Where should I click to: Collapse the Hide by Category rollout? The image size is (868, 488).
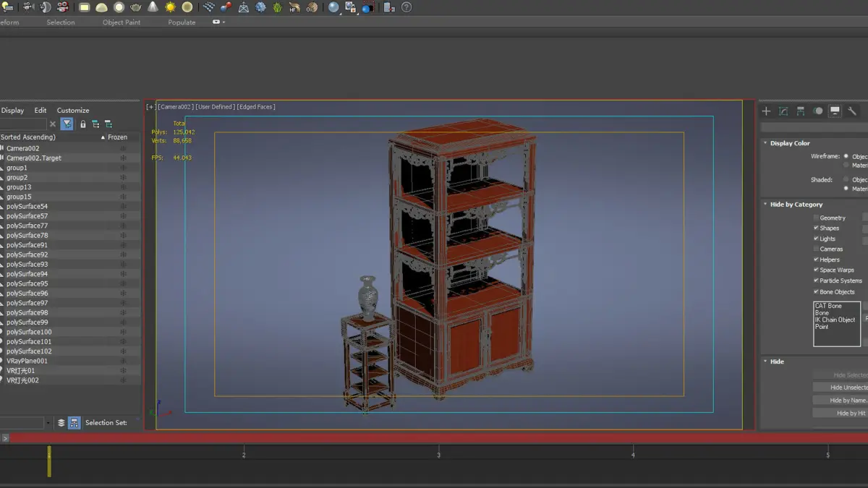[796, 205]
